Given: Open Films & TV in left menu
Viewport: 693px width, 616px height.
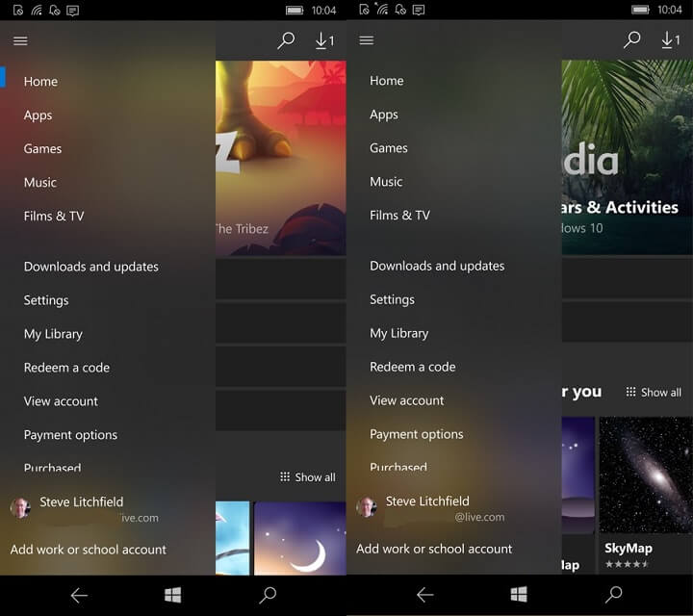Looking at the screenshot, I should (x=54, y=217).
